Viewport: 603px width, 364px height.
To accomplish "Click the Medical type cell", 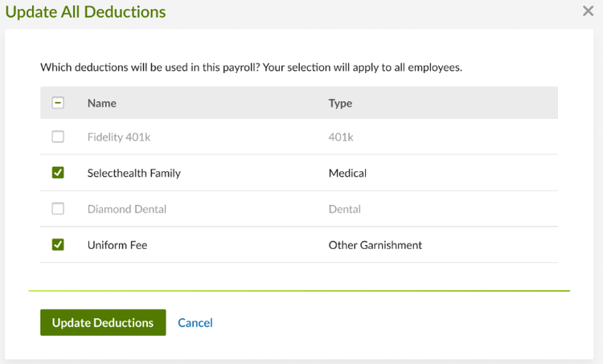I will [347, 173].
